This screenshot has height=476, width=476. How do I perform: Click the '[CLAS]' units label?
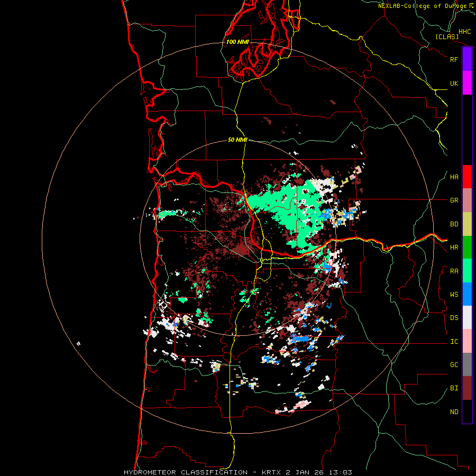pos(447,36)
